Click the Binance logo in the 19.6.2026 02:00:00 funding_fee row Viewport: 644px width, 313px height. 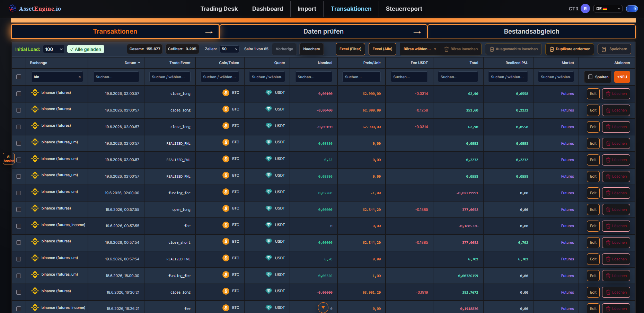coord(35,192)
